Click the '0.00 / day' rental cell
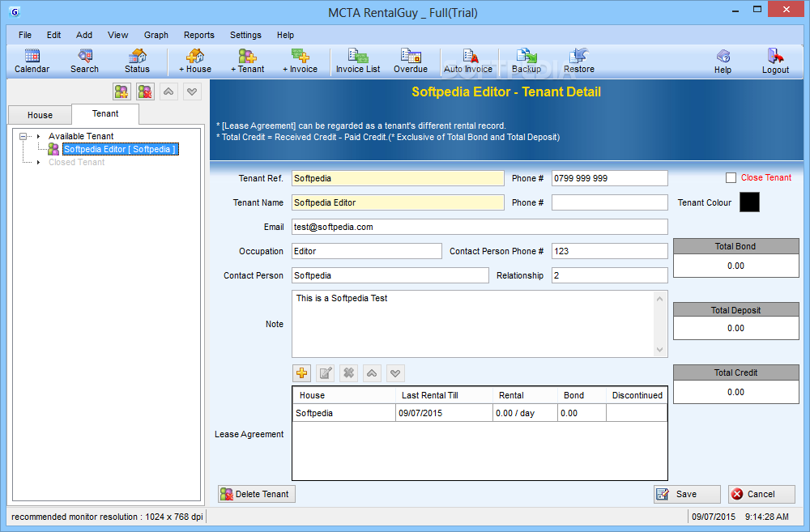The width and height of the screenshot is (810, 532). coord(525,413)
